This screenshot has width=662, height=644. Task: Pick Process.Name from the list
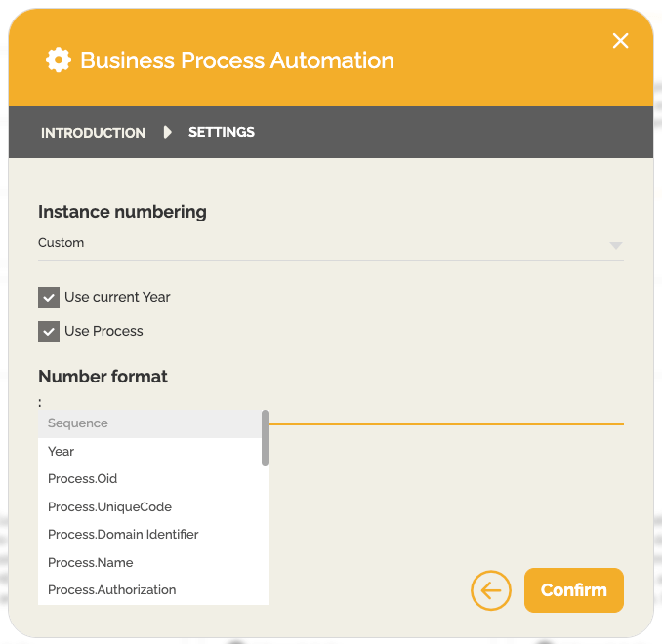[90, 563]
